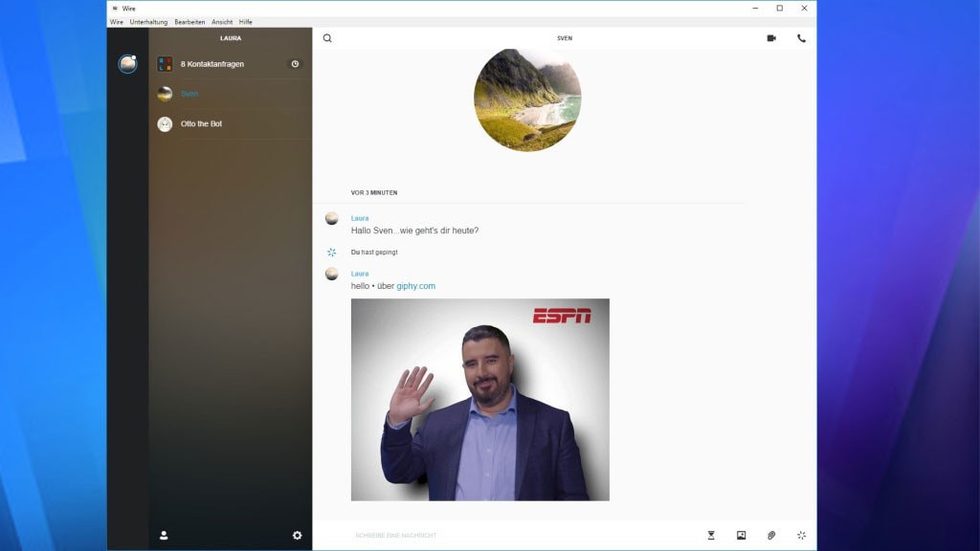This screenshot has height=551, width=980.
Task: Open the Unterhaltung menu
Action: [148, 21]
